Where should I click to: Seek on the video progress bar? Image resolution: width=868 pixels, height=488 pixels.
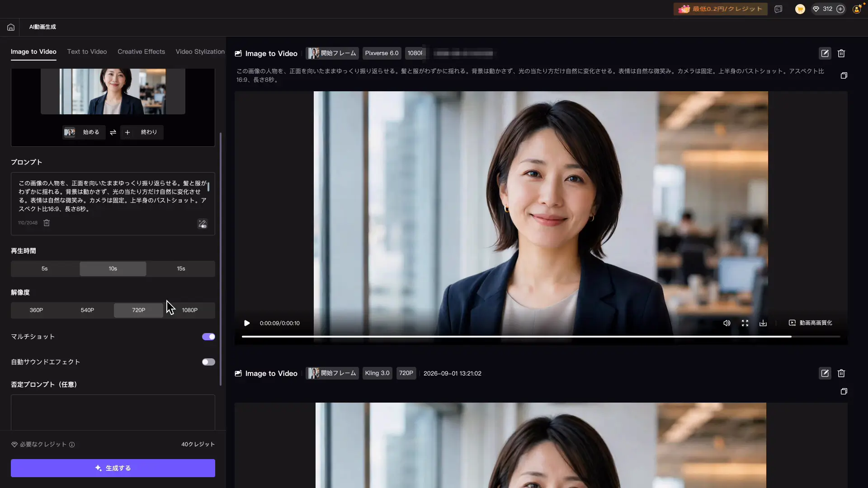tap(541, 337)
